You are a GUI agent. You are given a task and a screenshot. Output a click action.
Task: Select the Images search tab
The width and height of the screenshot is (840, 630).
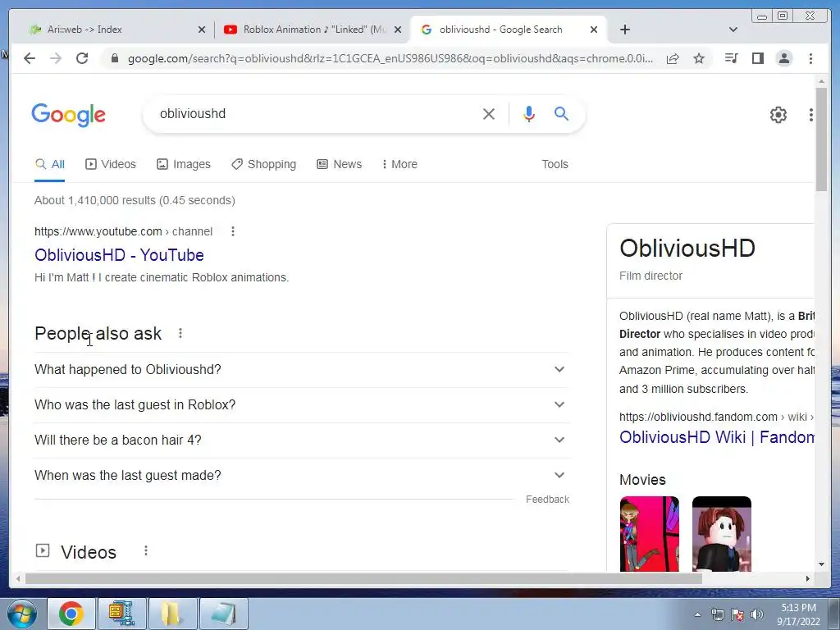pos(184,164)
